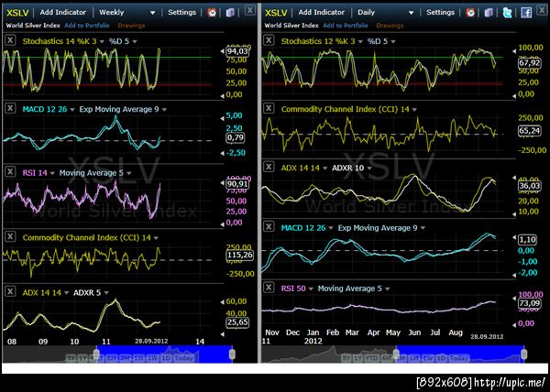Select the Today range in the Weekly chart
The image size is (550, 392).
[x=184, y=358]
